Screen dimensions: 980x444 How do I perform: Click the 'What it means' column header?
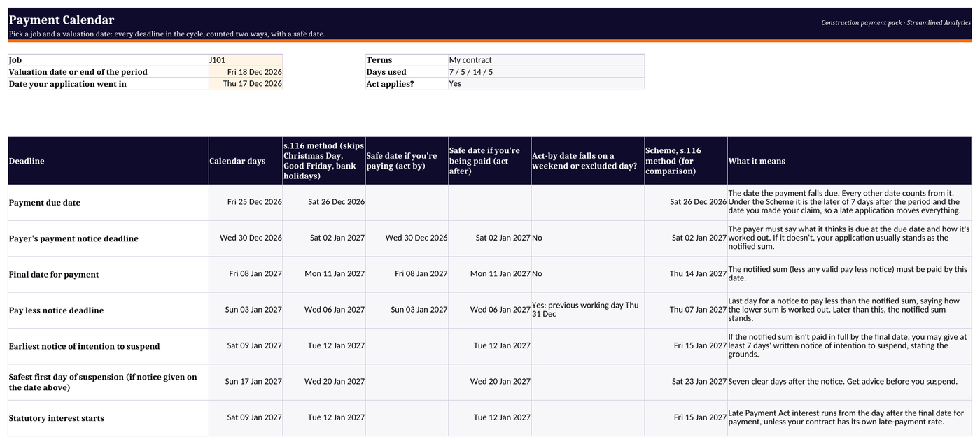coord(849,161)
